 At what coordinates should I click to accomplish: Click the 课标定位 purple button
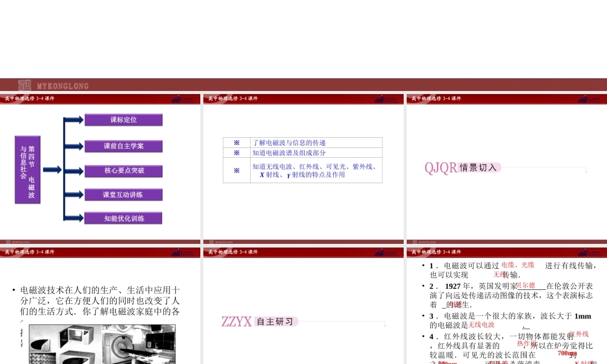click(123, 120)
